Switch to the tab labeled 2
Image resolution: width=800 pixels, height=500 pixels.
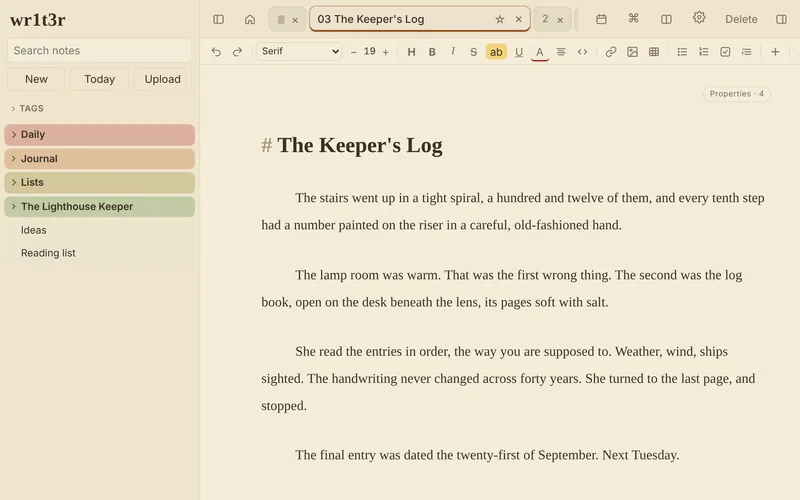(x=545, y=19)
